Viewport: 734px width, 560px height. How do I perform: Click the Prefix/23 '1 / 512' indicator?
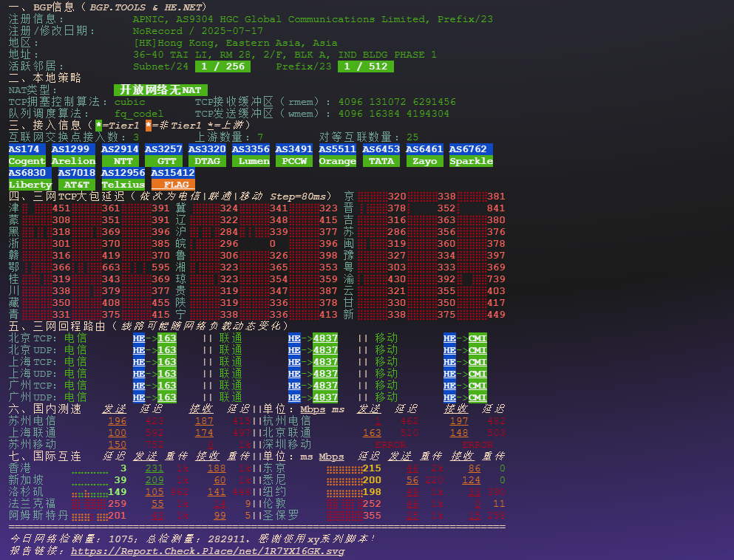tap(366, 66)
